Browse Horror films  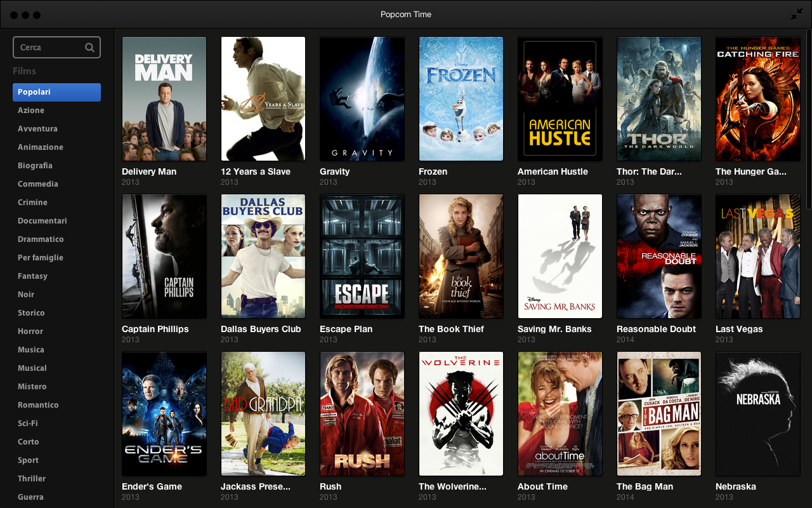(30, 331)
